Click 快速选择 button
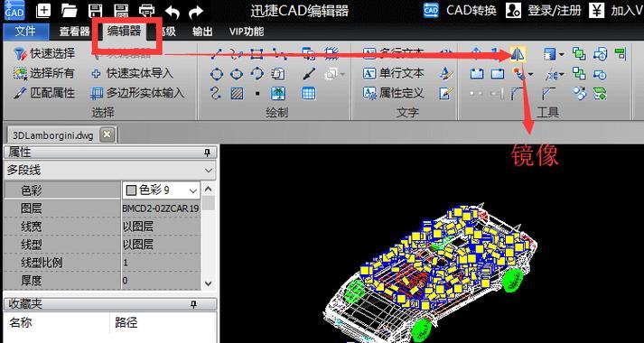 click(x=44, y=53)
